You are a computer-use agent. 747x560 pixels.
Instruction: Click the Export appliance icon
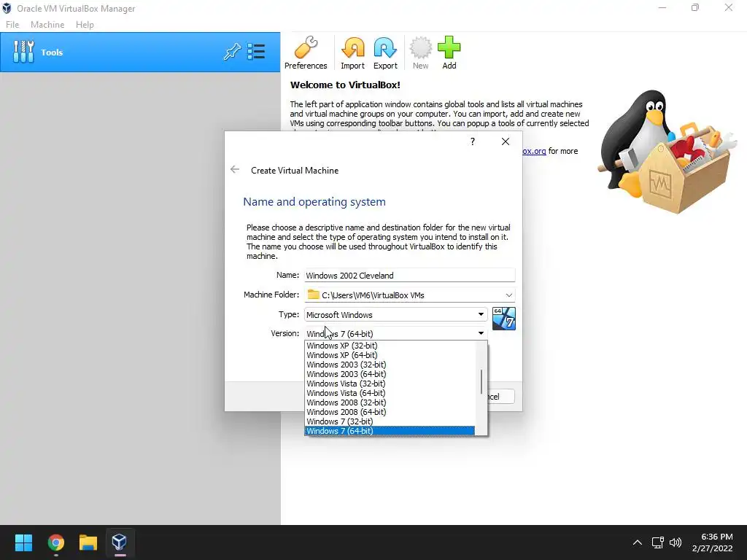pyautogui.click(x=385, y=52)
